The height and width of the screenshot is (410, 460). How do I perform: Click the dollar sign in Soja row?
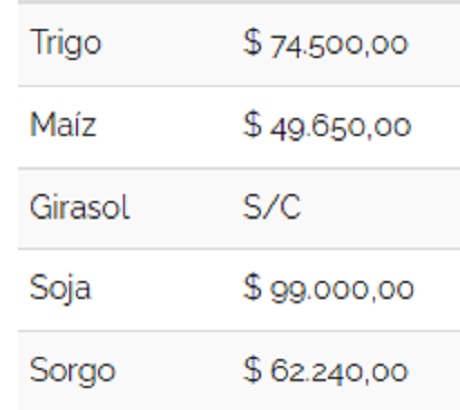pyautogui.click(x=252, y=287)
